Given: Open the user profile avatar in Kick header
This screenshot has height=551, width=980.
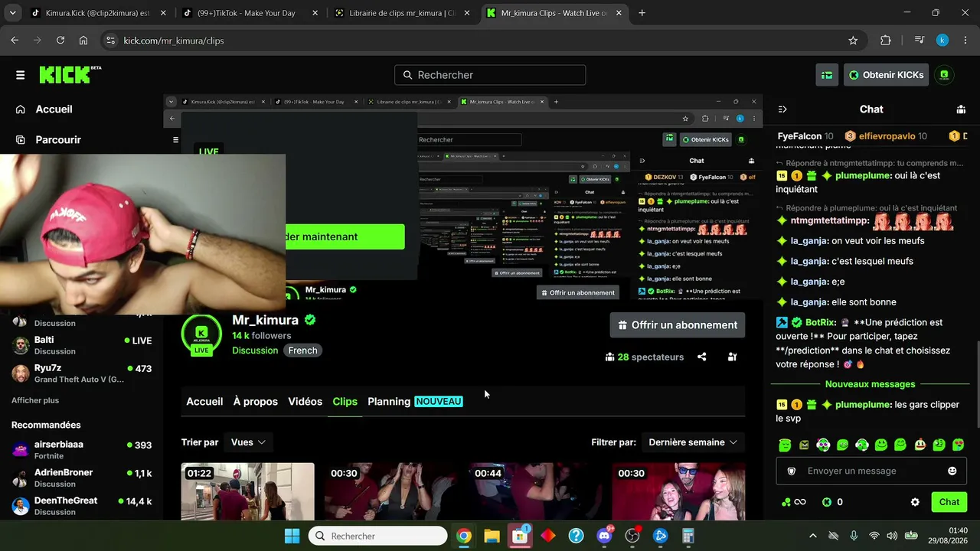Looking at the screenshot, I should pos(944,75).
